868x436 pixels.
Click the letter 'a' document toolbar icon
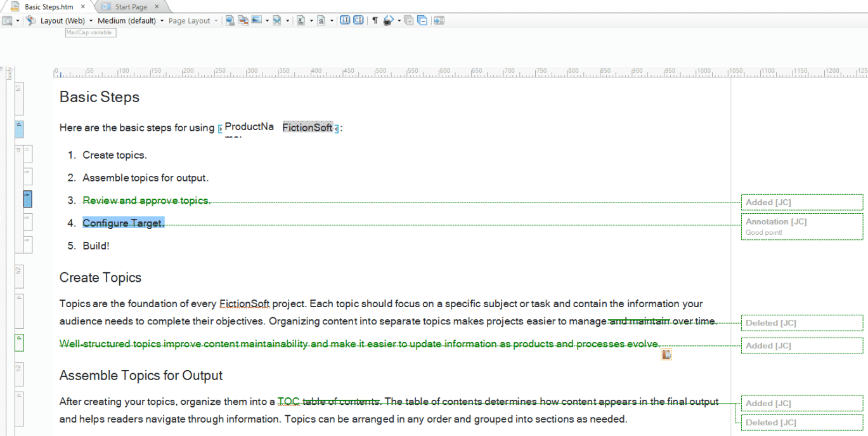click(x=321, y=21)
